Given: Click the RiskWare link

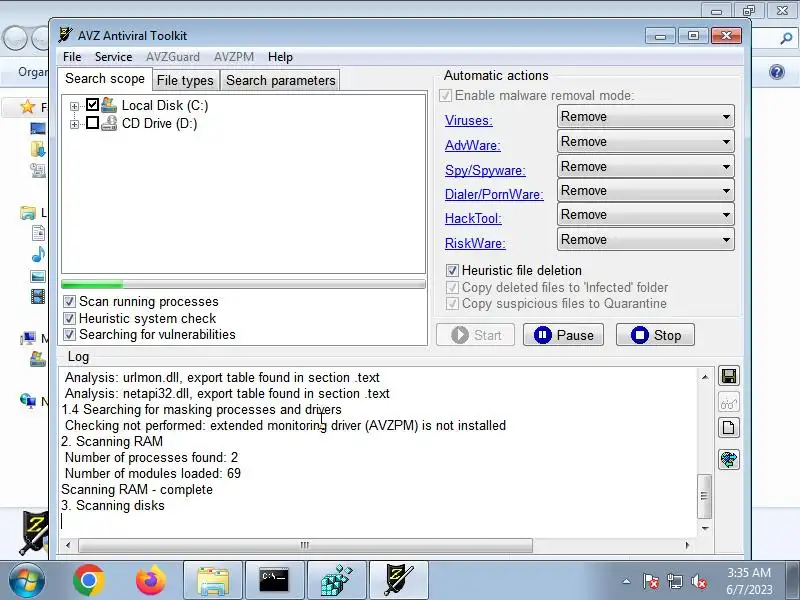Looking at the screenshot, I should pyautogui.click(x=475, y=243).
